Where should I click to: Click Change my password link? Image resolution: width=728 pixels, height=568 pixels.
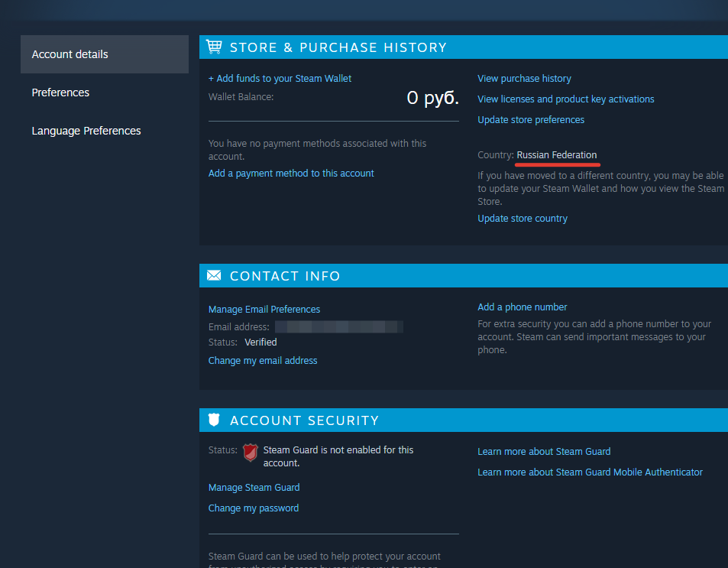click(254, 508)
